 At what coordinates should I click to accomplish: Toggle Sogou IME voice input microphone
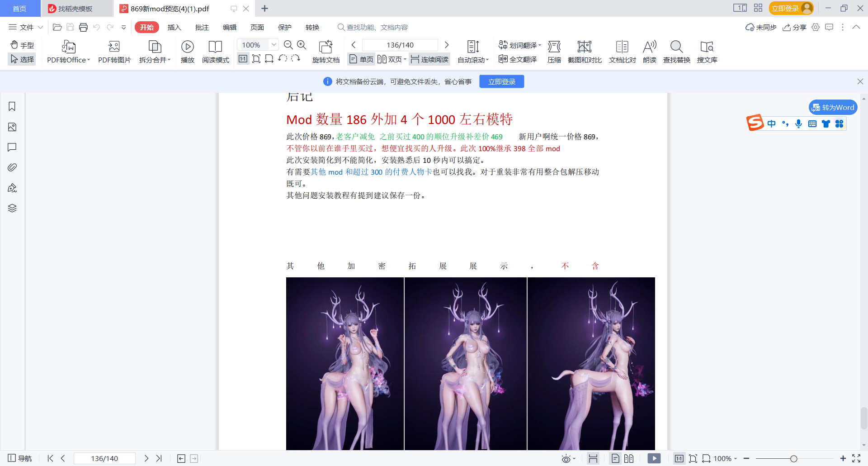click(799, 124)
